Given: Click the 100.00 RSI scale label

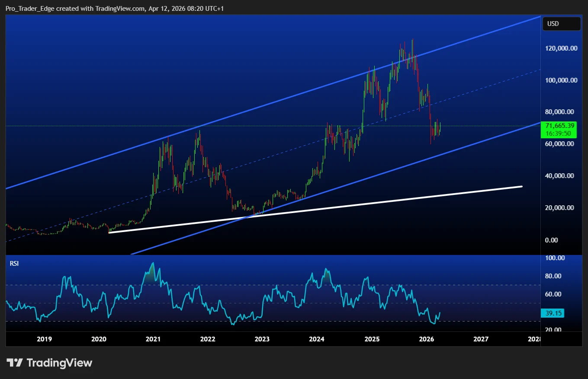Looking at the screenshot, I should tap(555, 258).
